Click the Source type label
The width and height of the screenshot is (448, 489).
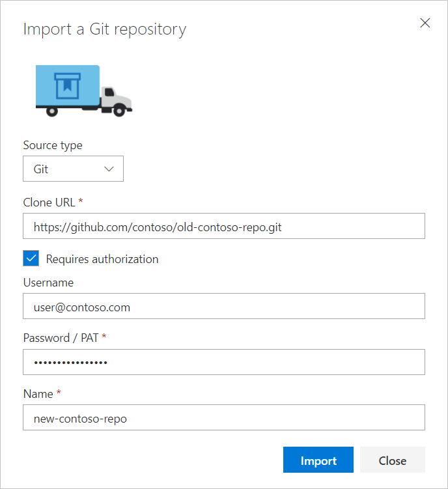pos(53,145)
